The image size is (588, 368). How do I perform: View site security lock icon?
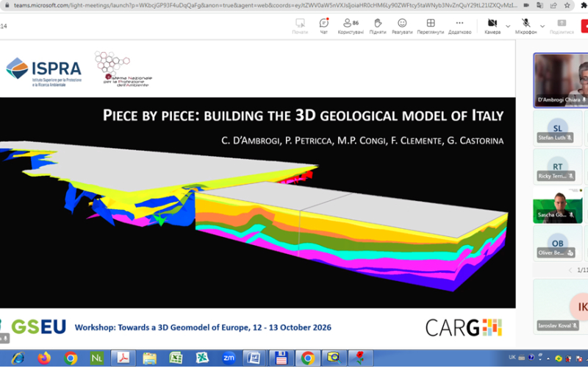(x=7, y=5)
